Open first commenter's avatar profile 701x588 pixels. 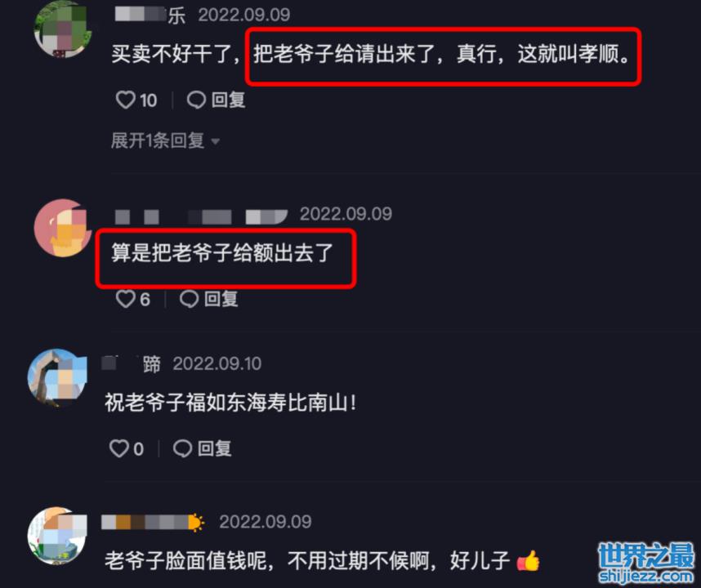63,29
